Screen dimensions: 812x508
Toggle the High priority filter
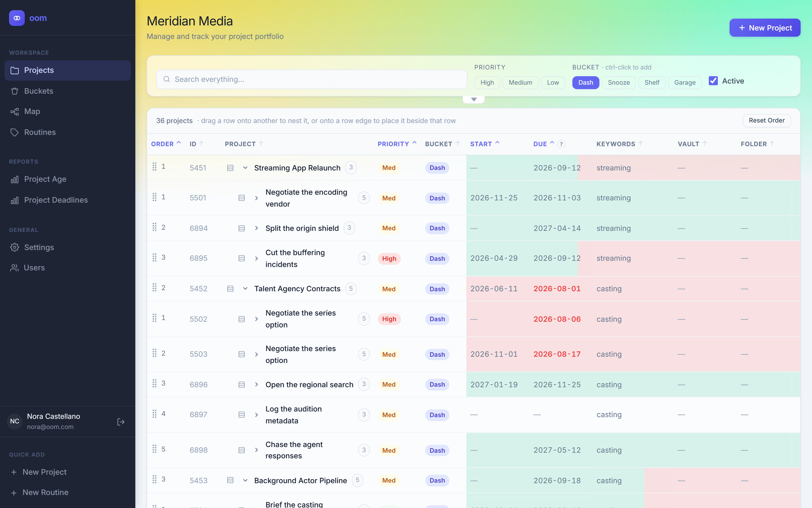(487, 82)
